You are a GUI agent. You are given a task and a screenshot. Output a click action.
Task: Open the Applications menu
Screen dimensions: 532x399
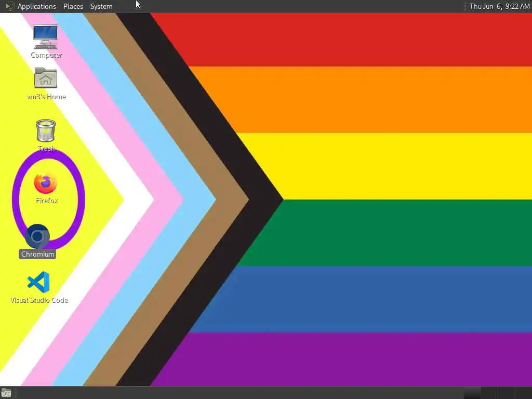(x=37, y=6)
